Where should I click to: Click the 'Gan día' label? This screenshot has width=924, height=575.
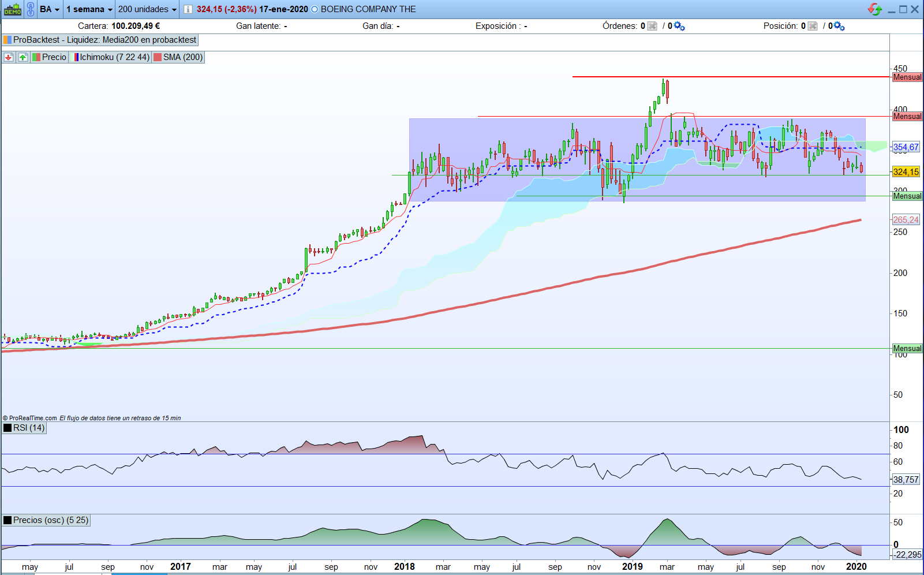pos(378,26)
